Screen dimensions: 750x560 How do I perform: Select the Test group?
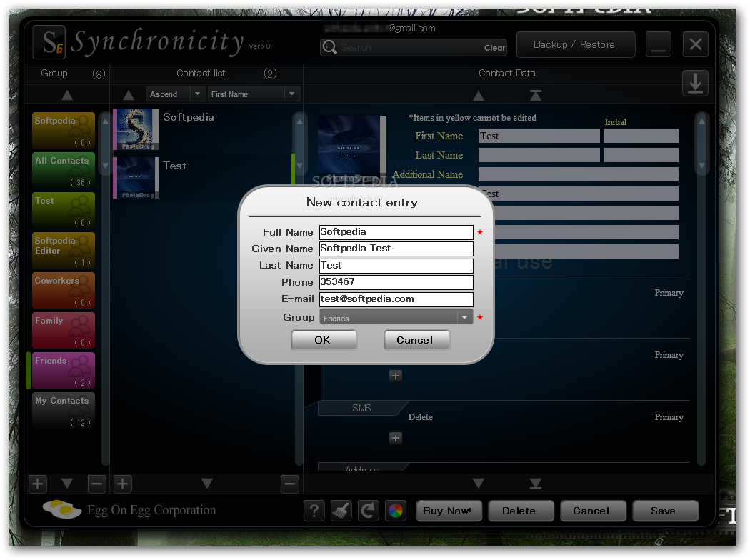pos(64,211)
